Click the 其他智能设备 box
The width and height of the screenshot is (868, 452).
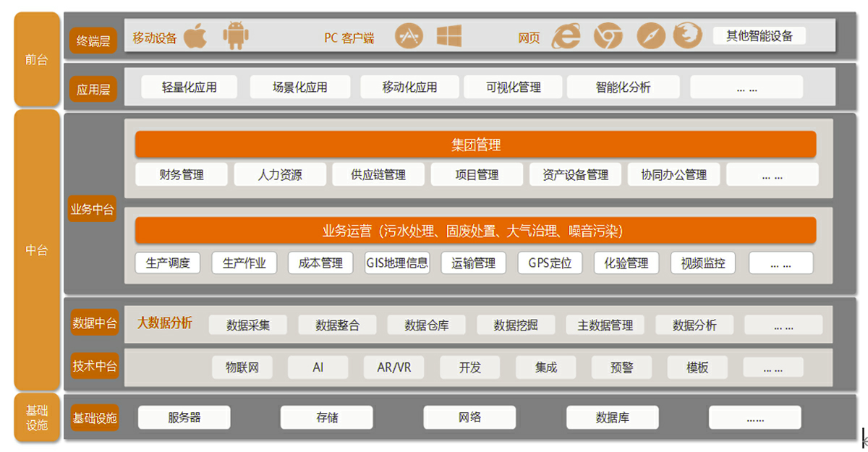click(x=759, y=35)
